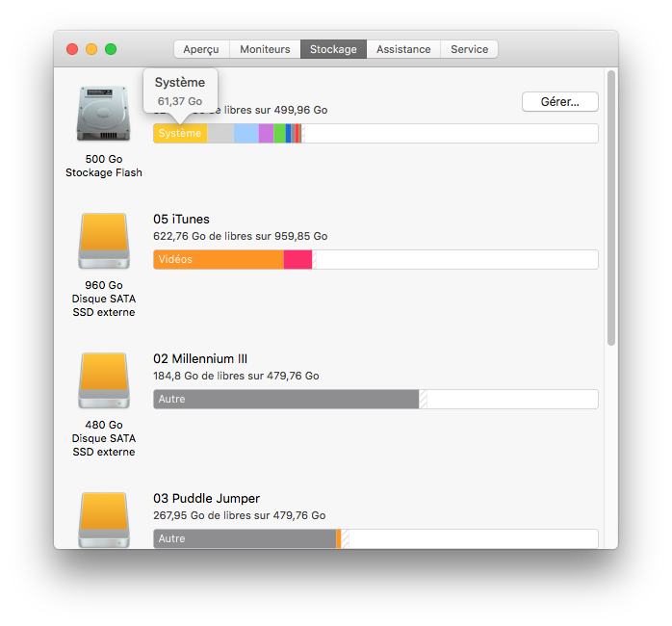Click the 03 Puddle Jumper drive icon
The image size is (672, 626).
point(104,520)
